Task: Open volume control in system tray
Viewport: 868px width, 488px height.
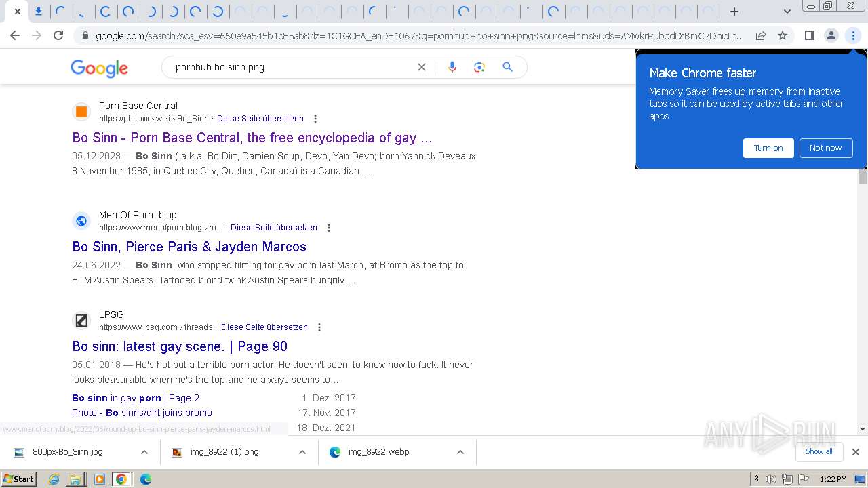Action: tap(771, 479)
